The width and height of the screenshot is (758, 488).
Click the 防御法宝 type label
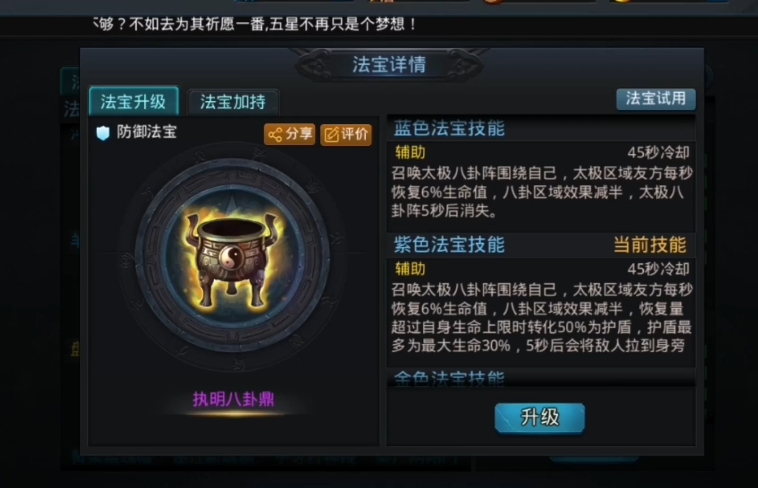click(146, 132)
